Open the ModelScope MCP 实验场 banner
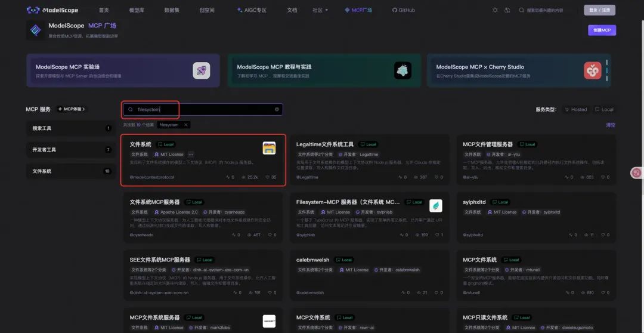 pos(123,70)
